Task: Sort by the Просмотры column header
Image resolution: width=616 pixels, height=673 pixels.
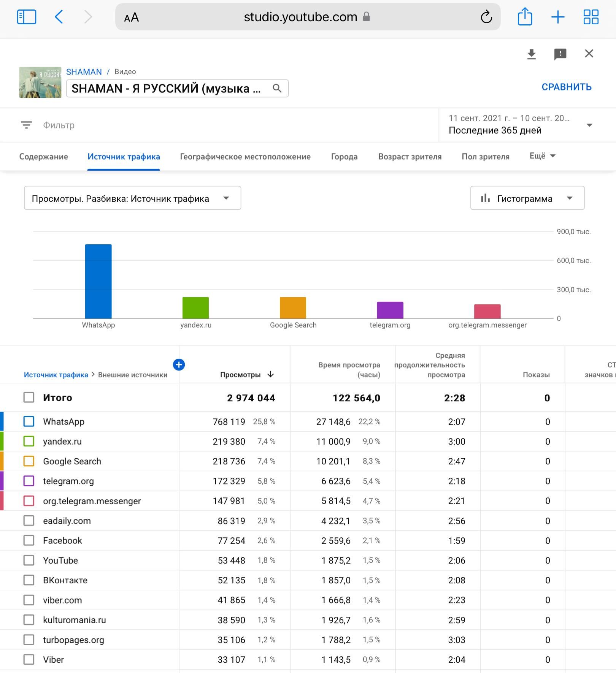Action: 240,375
